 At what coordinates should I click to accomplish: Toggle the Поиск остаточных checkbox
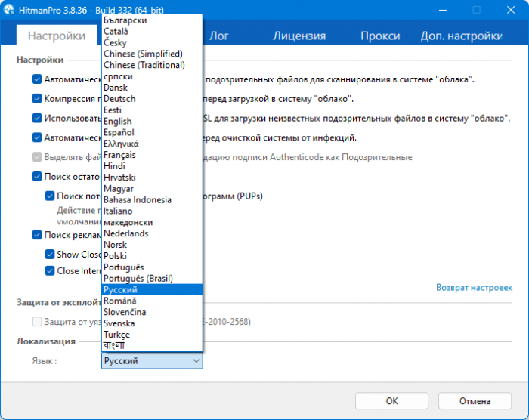[x=37, y=177]
